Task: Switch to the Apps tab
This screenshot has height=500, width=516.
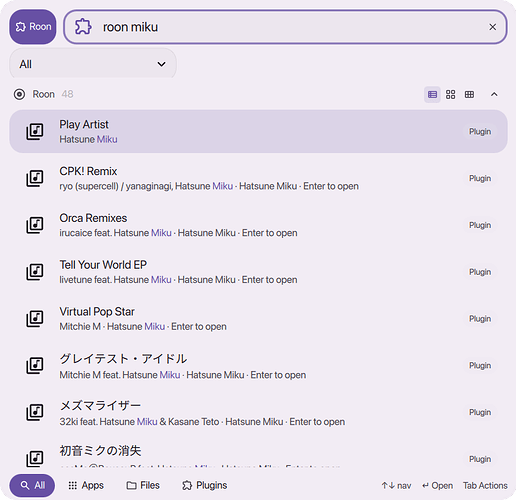Action: coord(86,485)
